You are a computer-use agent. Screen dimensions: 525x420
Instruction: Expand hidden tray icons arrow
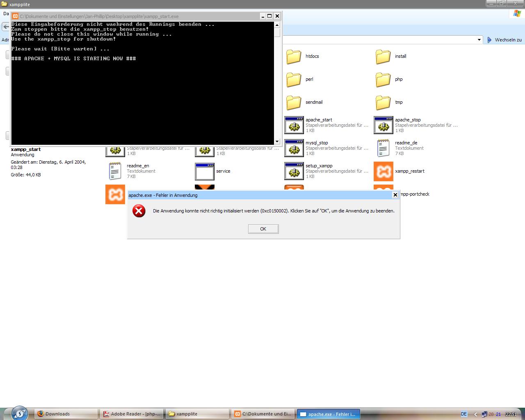475,414
